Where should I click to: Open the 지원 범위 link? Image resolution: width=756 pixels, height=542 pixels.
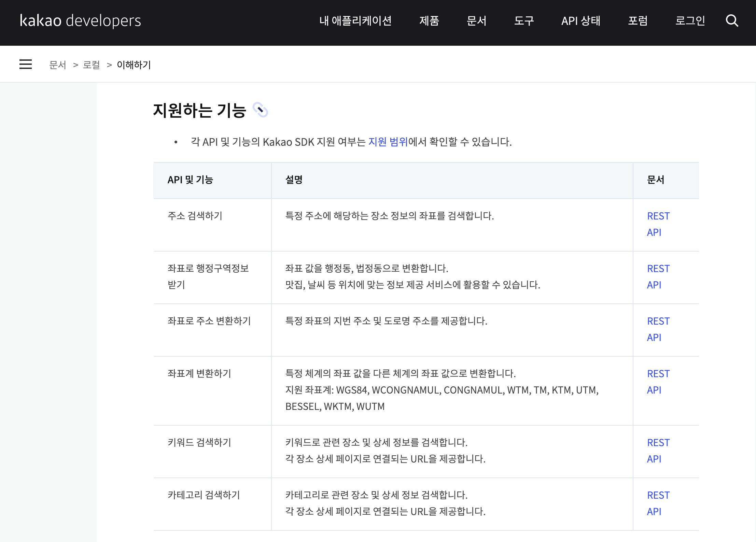(388, 142)
